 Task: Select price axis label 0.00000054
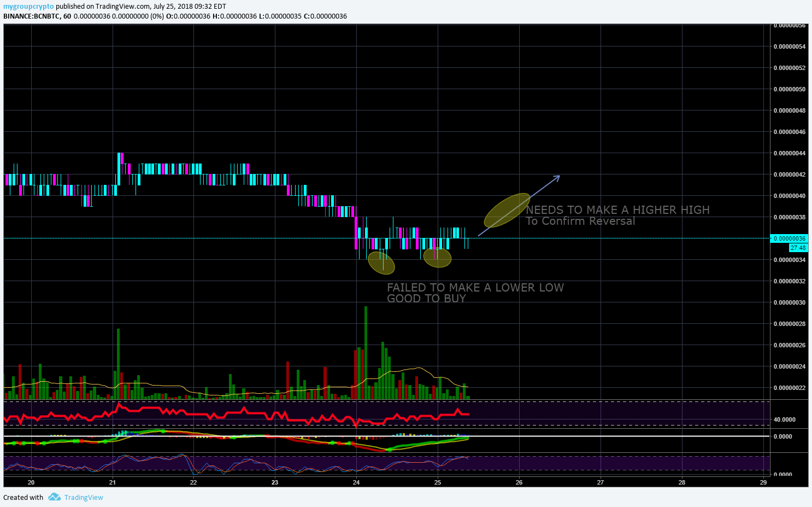[x=789, y=46]
